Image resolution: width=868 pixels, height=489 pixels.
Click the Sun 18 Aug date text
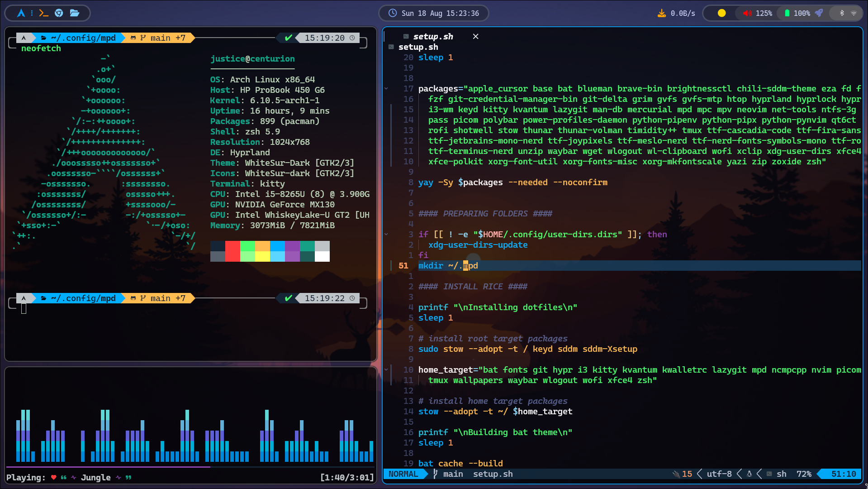tap(422, 13)
